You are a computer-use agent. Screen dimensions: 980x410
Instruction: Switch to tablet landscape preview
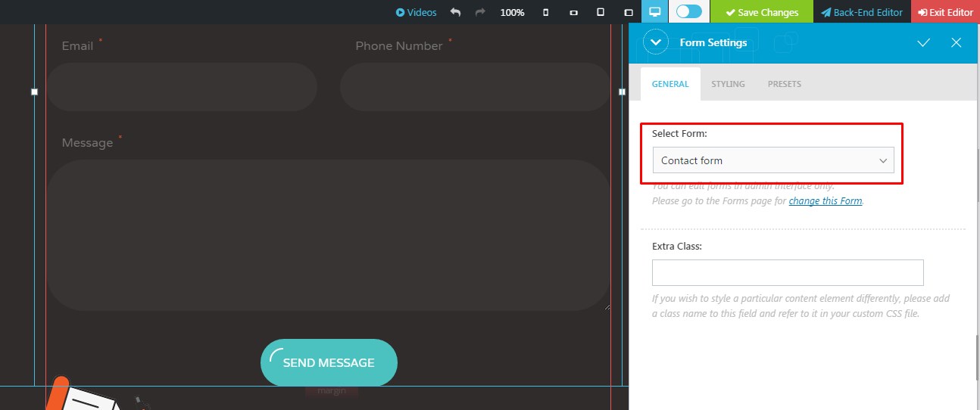[x=628, y=12]
